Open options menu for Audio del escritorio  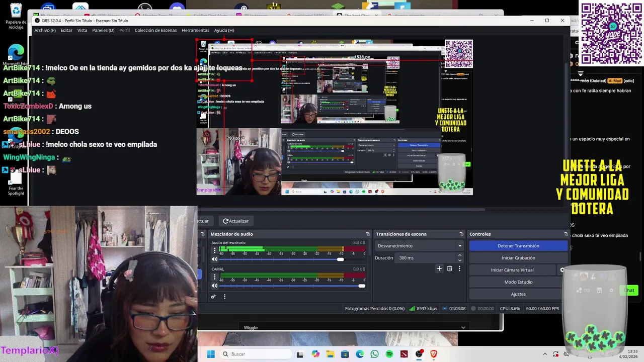215,250
